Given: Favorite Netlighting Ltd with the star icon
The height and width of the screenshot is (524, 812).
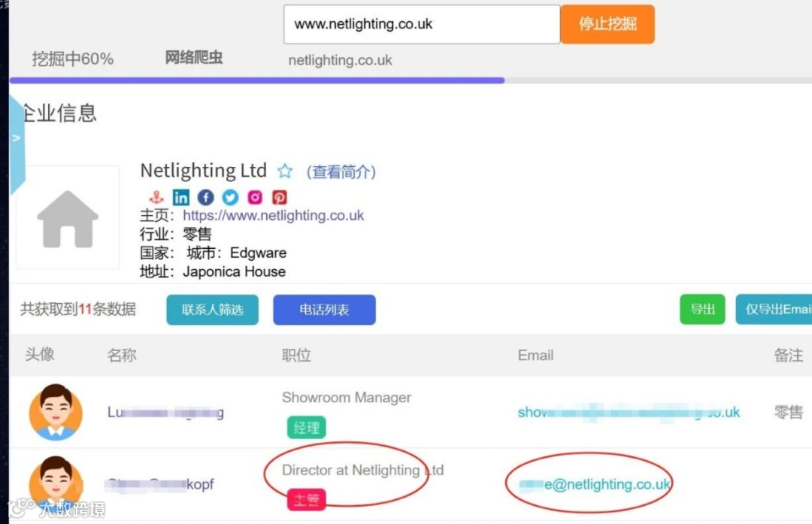Looking at the screenshot, I should point(285,171).
